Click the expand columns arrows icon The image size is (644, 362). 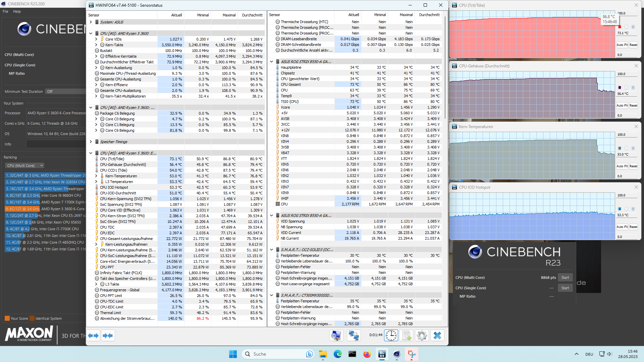coord(93,336)
